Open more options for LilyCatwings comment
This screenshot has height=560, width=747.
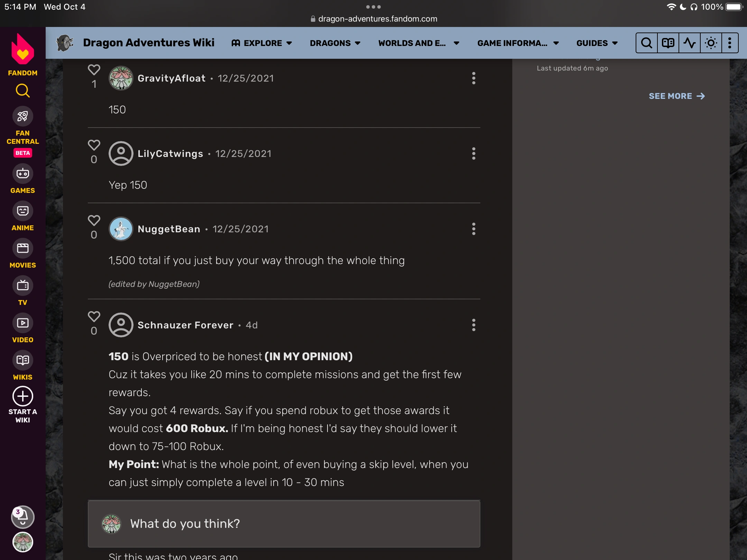[x=473, y=153]
